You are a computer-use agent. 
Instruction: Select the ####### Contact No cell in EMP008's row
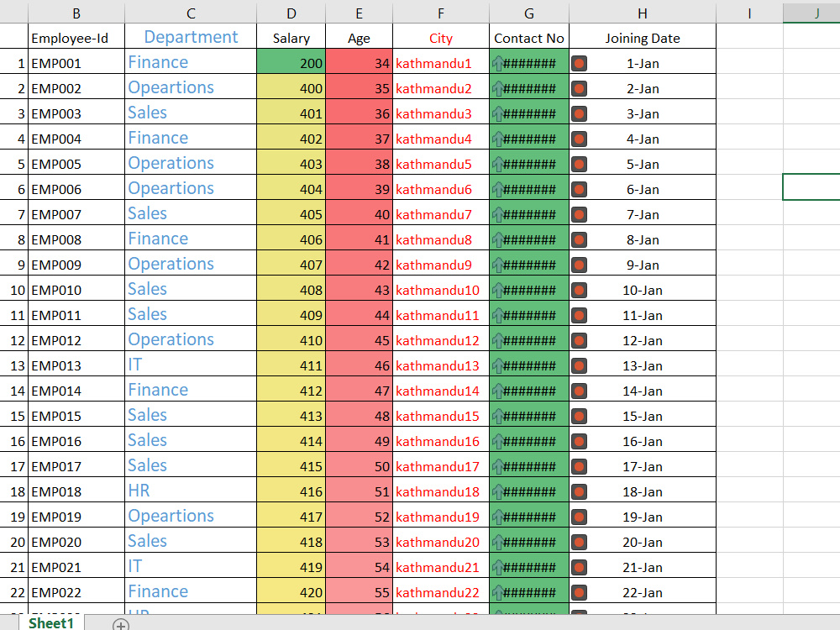528,239
